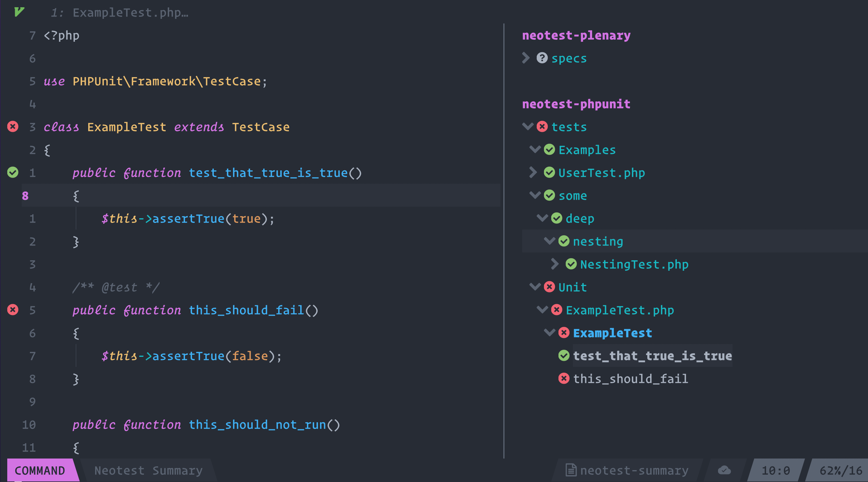Select the bold ExampleTest namespace entry
Image resolution: width=868 pixels, height=482 pixels.
click(x=612, y=333)
